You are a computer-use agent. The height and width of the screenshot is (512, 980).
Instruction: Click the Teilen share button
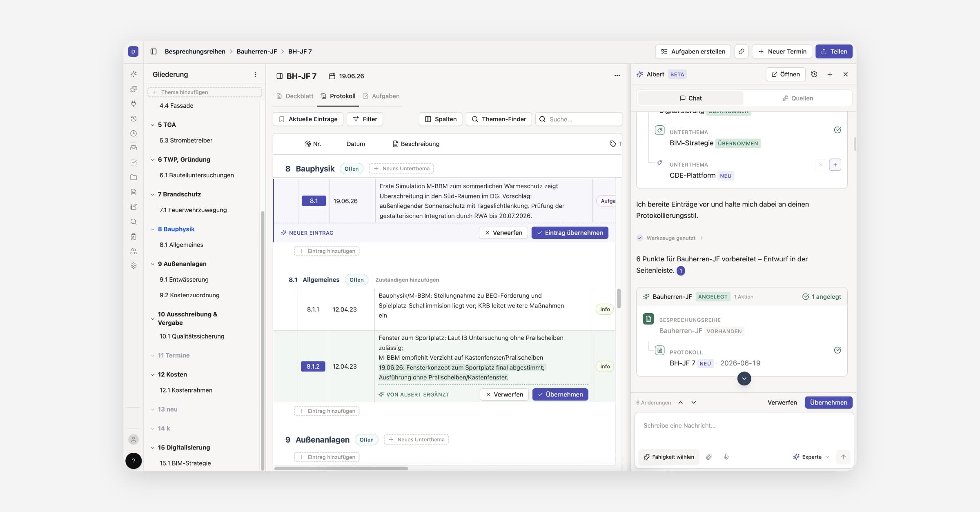click(834, 51)
